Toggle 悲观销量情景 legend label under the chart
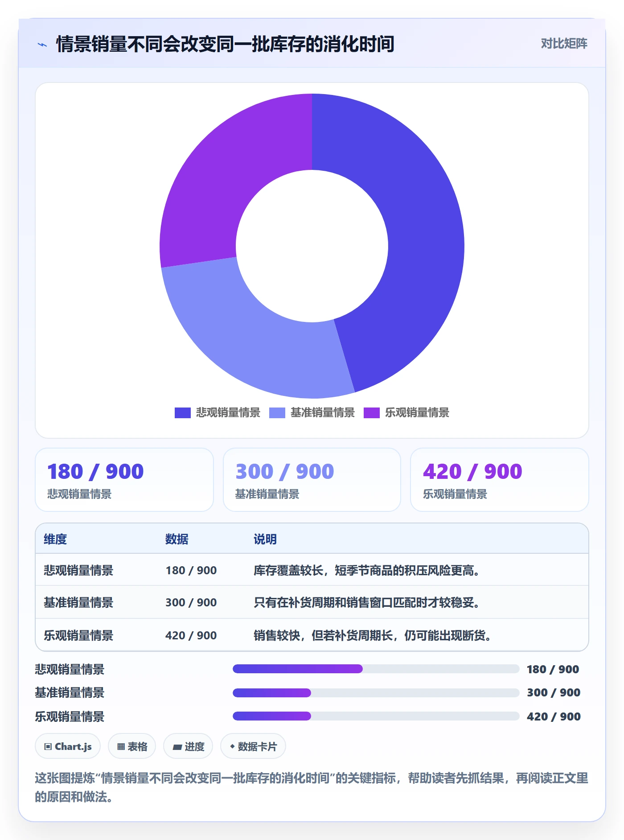Viewport: 624px width, 840px height. [x=228, y=413]
